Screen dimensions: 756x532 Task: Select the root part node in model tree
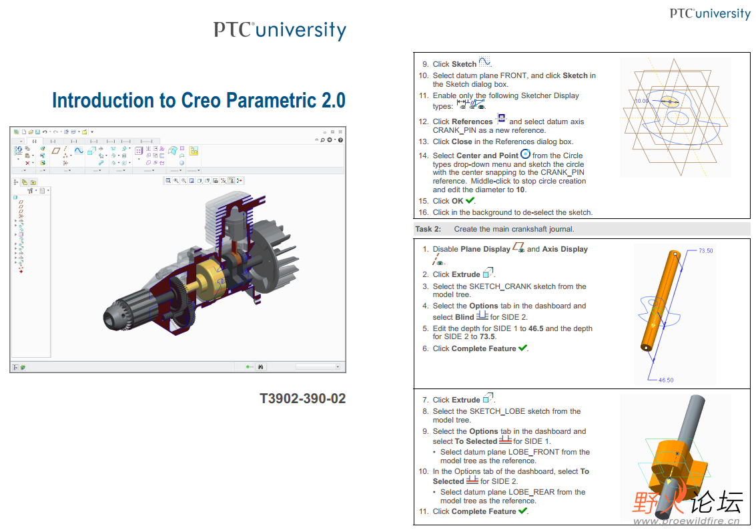click(x=15, y=198)
